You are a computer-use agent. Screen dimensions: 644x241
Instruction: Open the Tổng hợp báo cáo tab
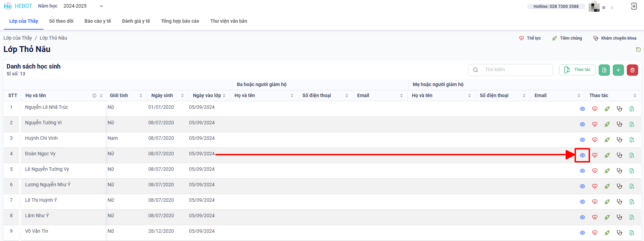pos(180,21)
